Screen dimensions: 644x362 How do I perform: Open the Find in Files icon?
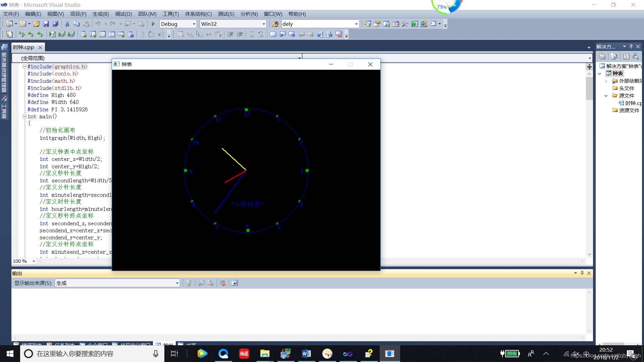coord(275,24)
